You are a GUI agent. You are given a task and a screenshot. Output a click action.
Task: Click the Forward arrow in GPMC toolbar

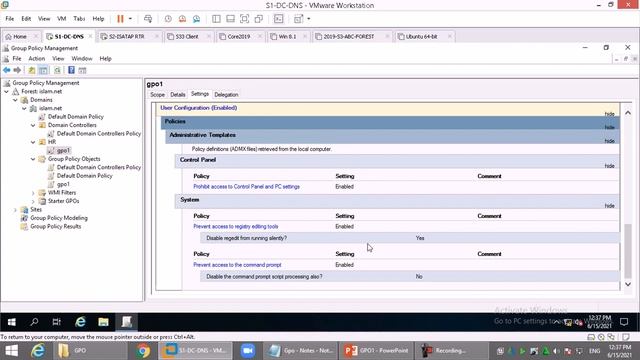pyautogui.click(x=17, y=70)
